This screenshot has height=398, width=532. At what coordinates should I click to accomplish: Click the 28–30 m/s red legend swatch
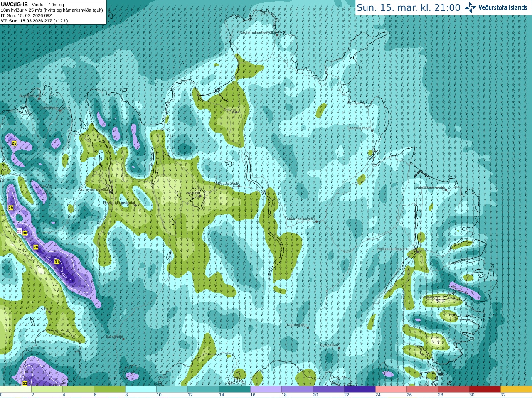point(453,389)
